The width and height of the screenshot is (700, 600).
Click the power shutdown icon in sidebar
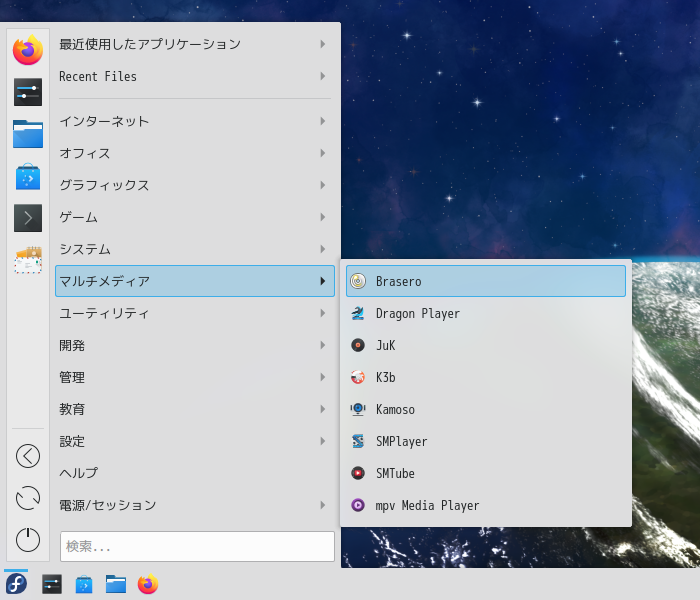28,539
